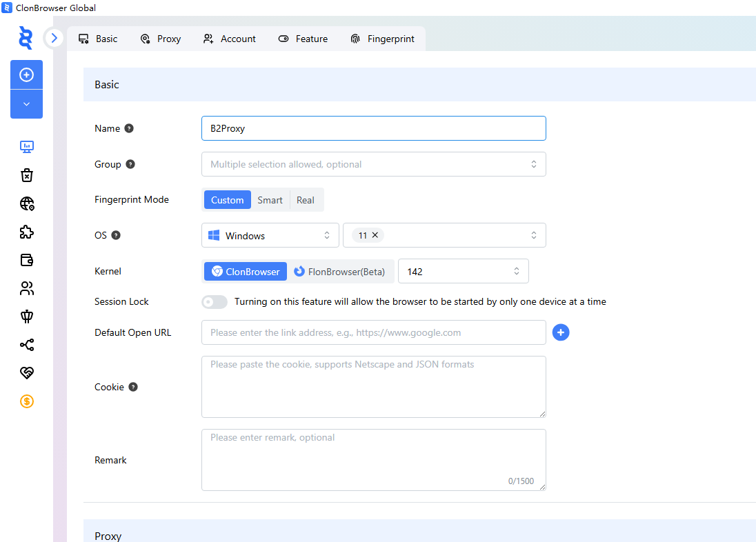Select Real fingerprint mode
Viewport: 756px width, 542px height.
pyautogui.click(x=305, y=200)
